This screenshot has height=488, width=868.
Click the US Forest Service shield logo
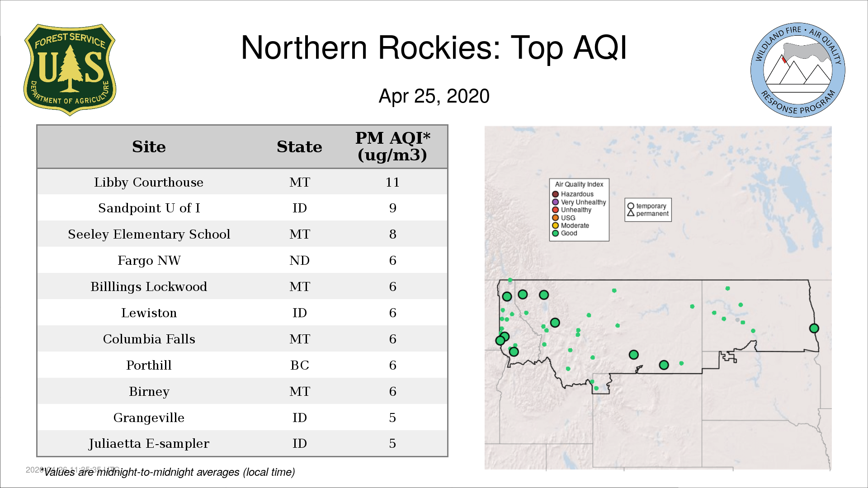[70, 70]
